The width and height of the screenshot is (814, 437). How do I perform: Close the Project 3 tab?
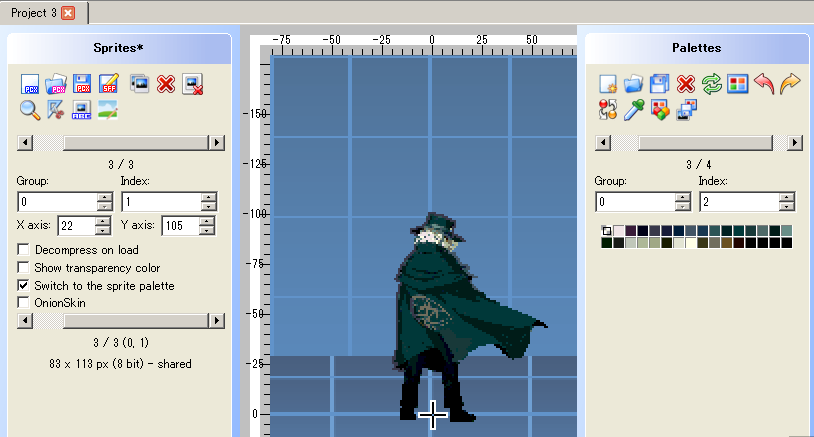(x=68, y=13)
